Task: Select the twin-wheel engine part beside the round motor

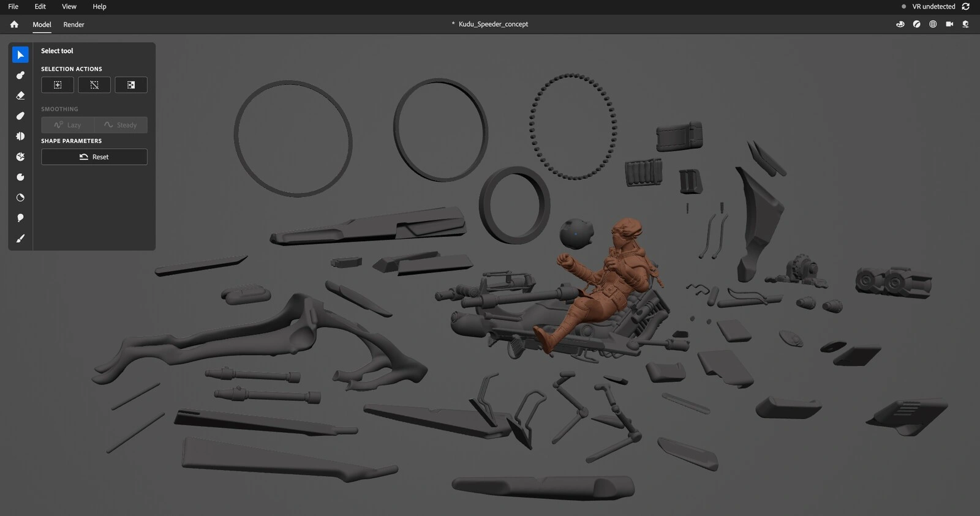Action: 894,283
